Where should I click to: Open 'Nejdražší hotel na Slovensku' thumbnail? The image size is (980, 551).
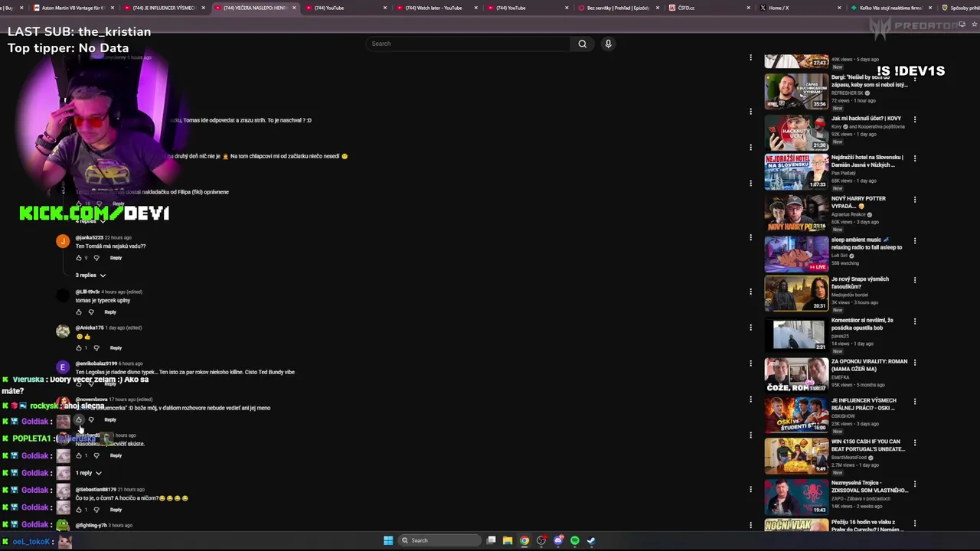pyautogui.click(x=796, y=171)
